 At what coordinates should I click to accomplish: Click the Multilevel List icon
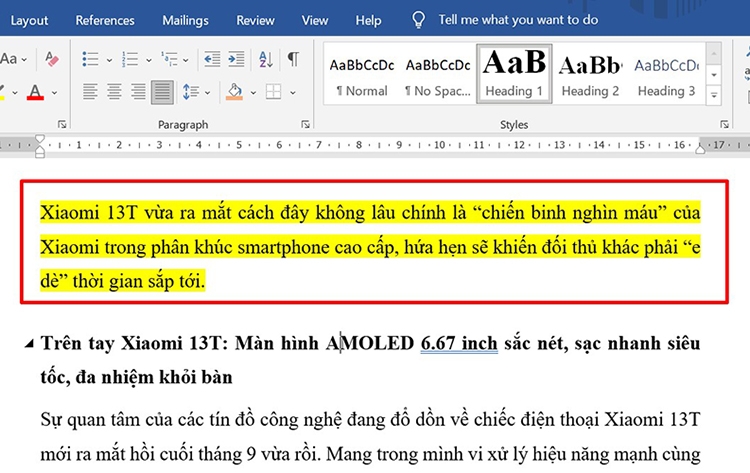click(x=169, y=59)
